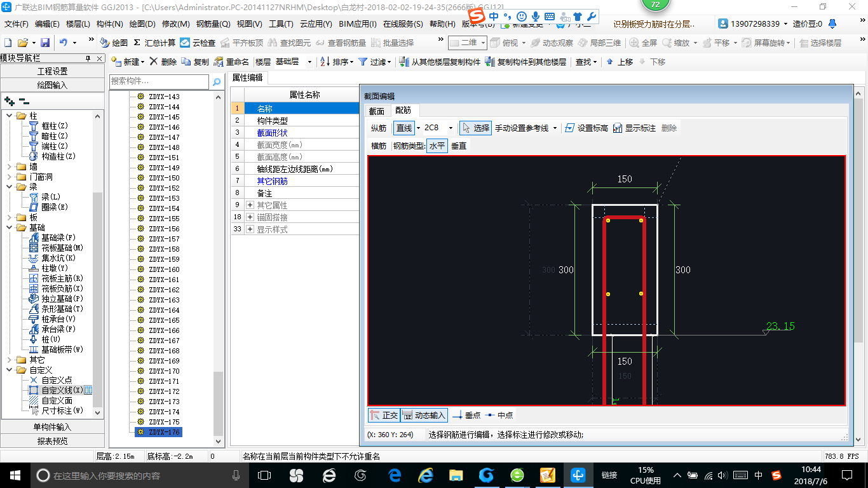This screenshot has height=488, width=868.
Task: Switch to the 配筋 tab
Action: [x=403, y=111]
